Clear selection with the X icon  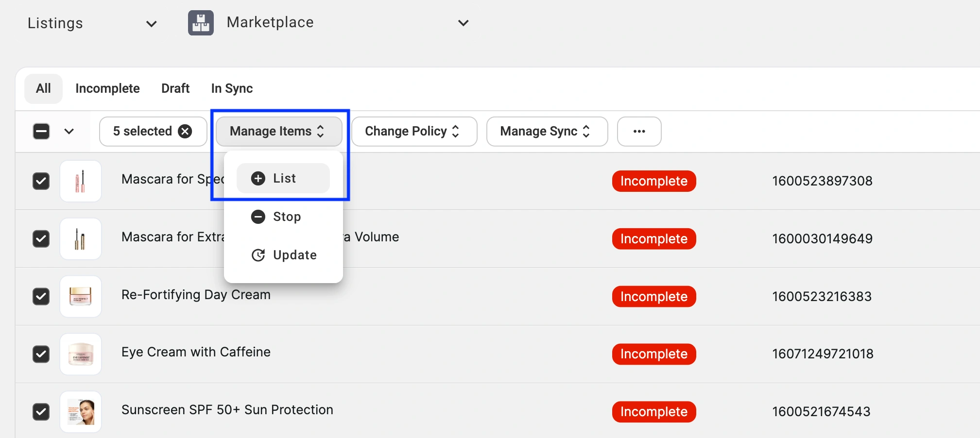point(185,131)
